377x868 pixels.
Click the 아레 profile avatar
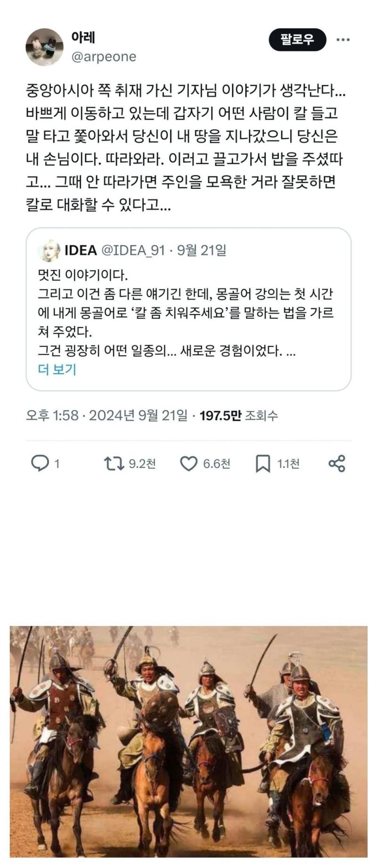(x=44, y=47)
